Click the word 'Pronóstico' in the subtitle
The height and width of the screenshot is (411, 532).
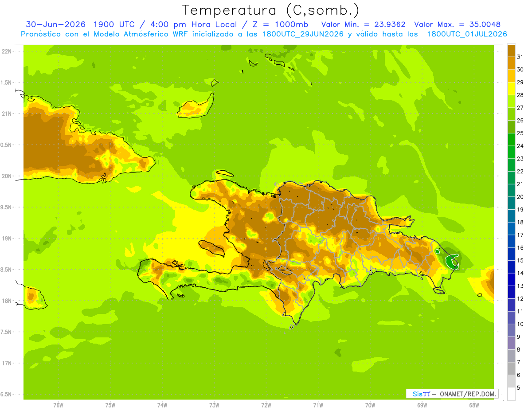coord(43,34)
